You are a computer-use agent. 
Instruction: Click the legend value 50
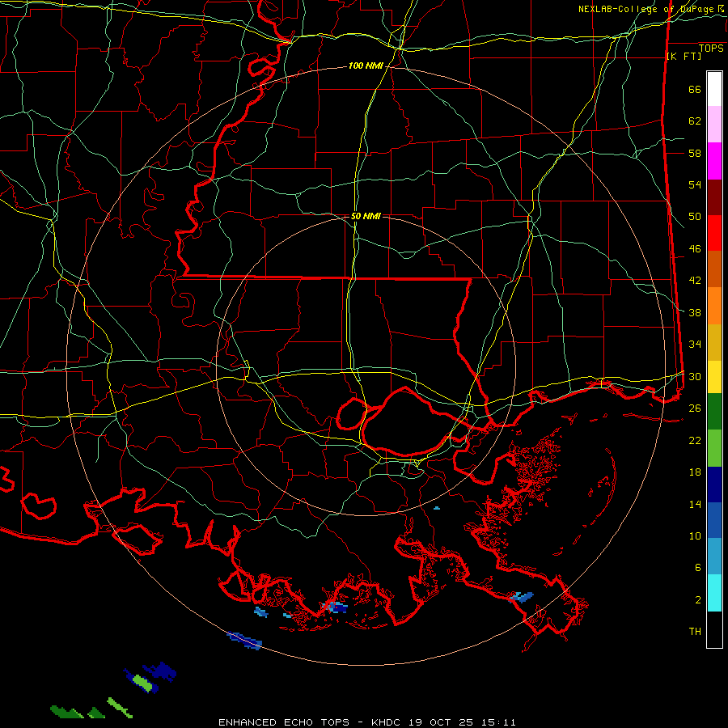[695, 217]
